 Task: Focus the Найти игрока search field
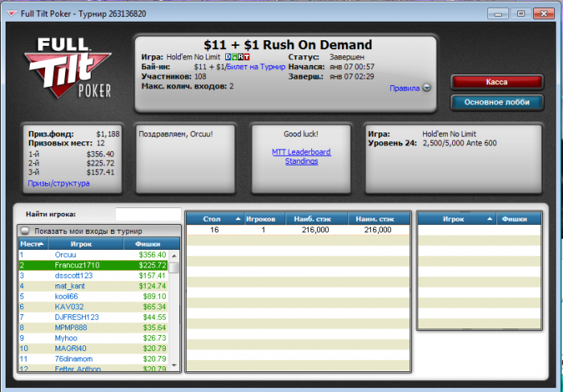pos(148,214)
